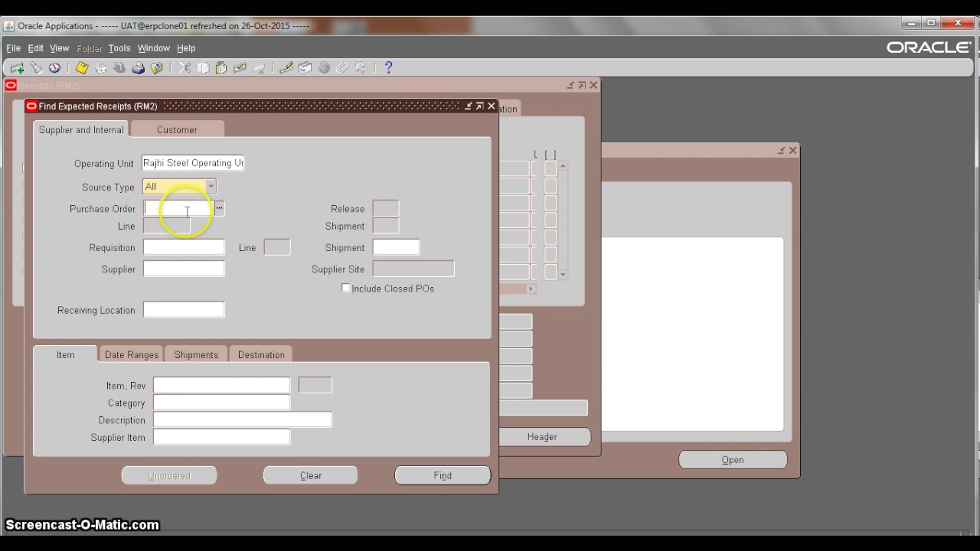Open the View menu

click(x=59, y=48)
